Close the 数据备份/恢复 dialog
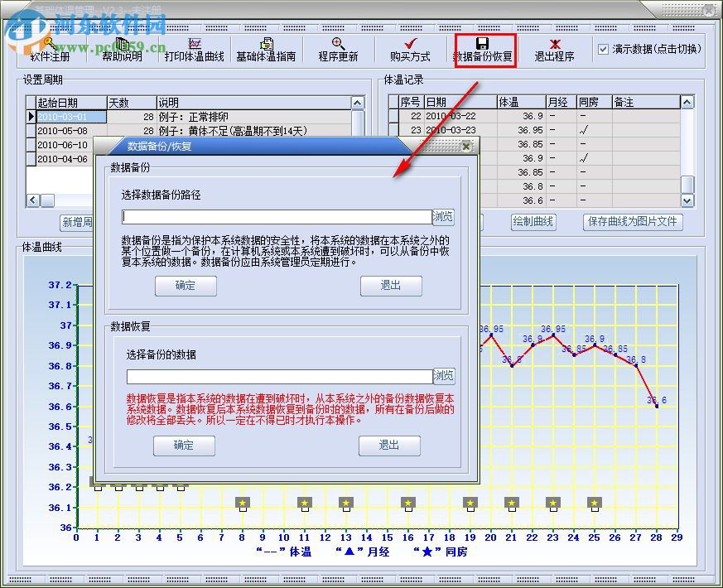 [x=466, y=146]
